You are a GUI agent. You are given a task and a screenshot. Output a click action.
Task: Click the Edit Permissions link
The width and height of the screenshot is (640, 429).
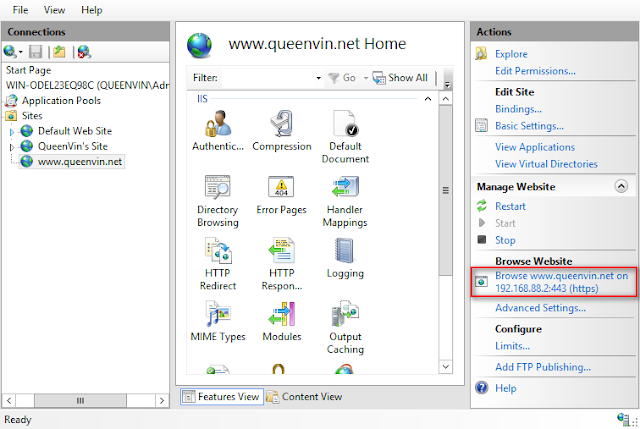pos(535,71)
